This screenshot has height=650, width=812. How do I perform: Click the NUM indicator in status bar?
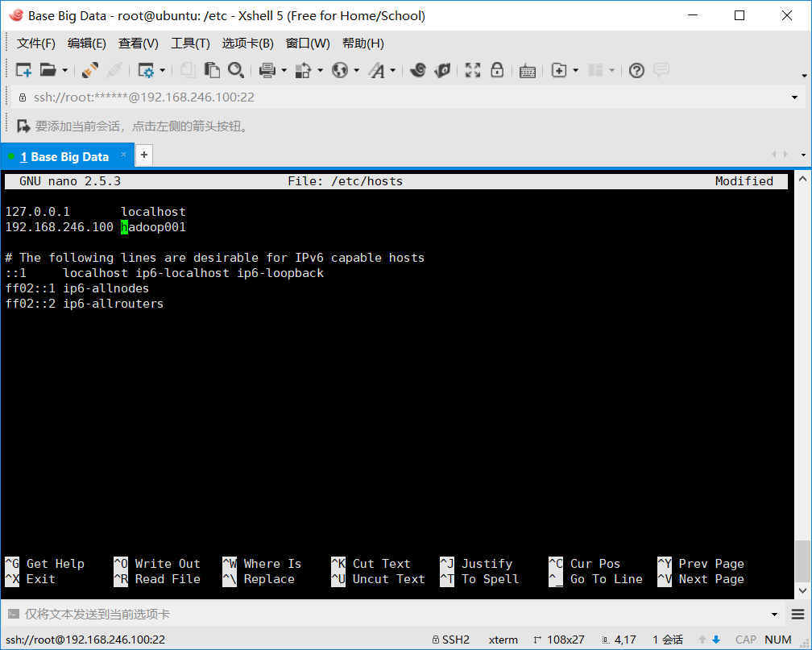(x=778, y=640)
